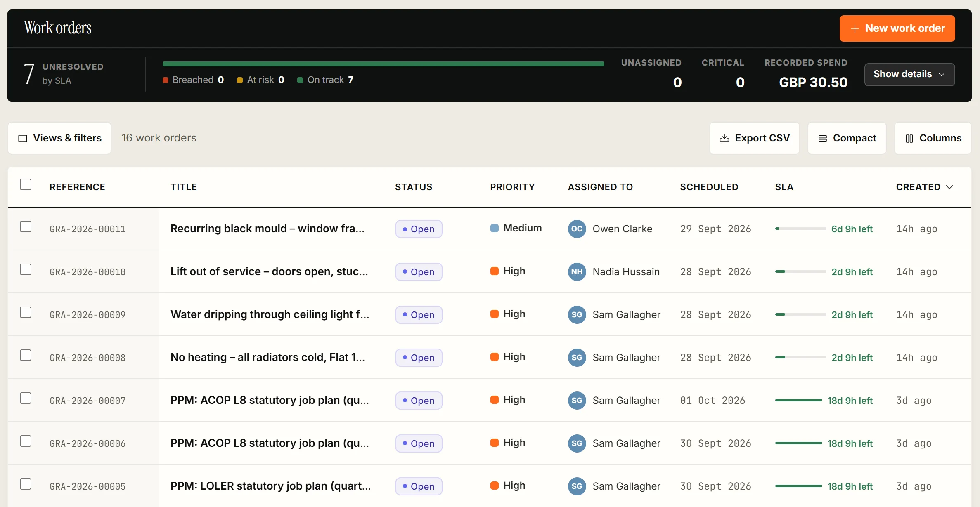980x507 pixels.
Task: Click the Views & filters panel icon
Action: (x=23, y=138)
